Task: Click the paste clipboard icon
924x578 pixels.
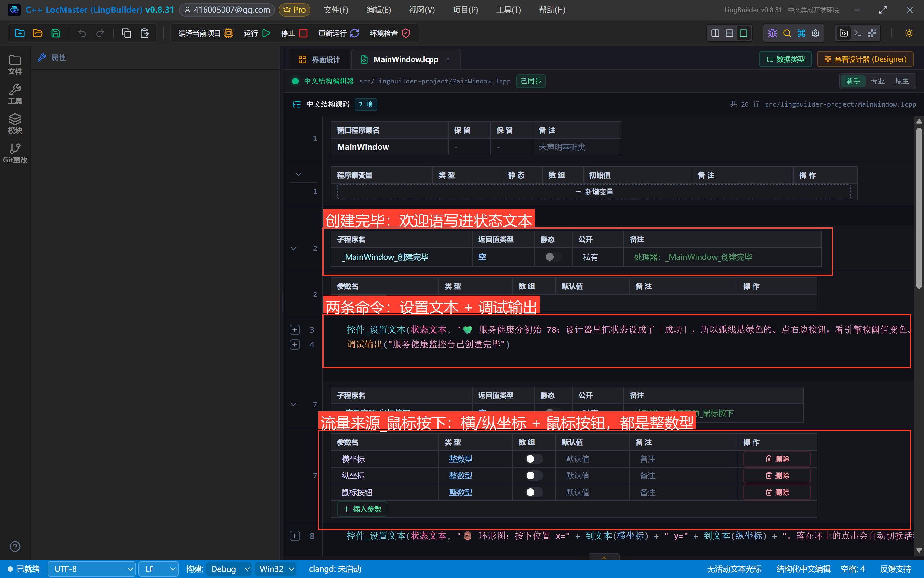Action: coord(144,33)
